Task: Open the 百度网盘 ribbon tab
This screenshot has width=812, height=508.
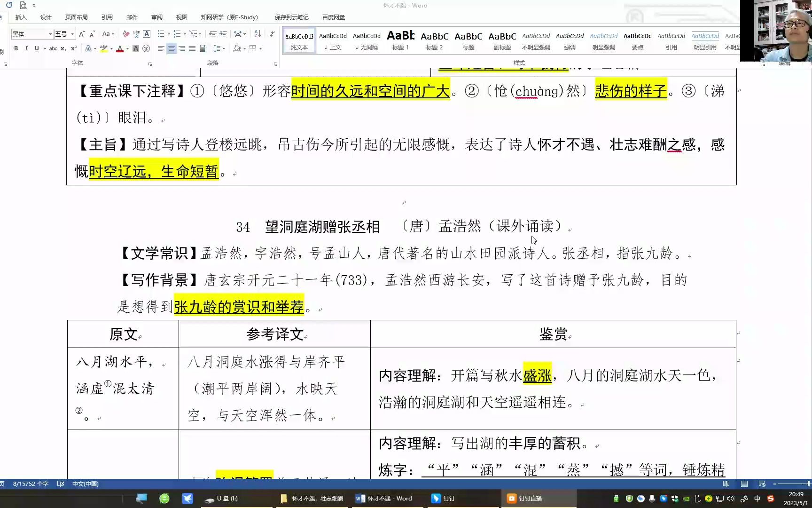Action: (x=334, y=17)
